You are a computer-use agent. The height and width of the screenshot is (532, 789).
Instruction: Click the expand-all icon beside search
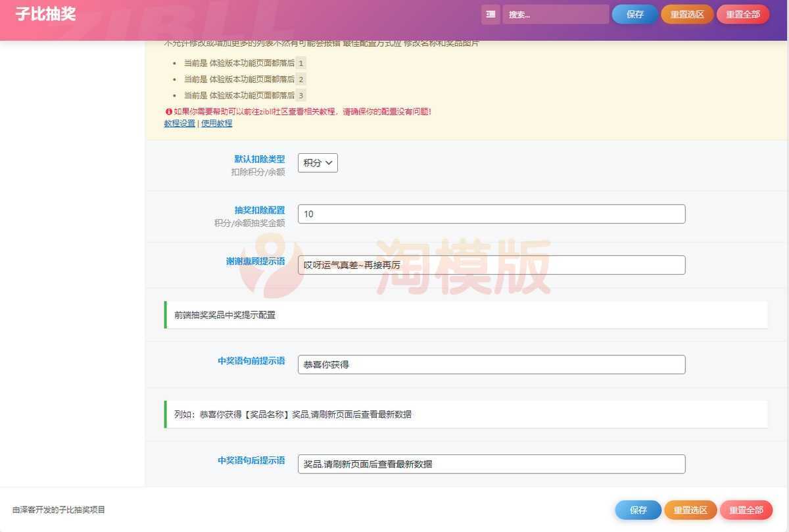490,14
